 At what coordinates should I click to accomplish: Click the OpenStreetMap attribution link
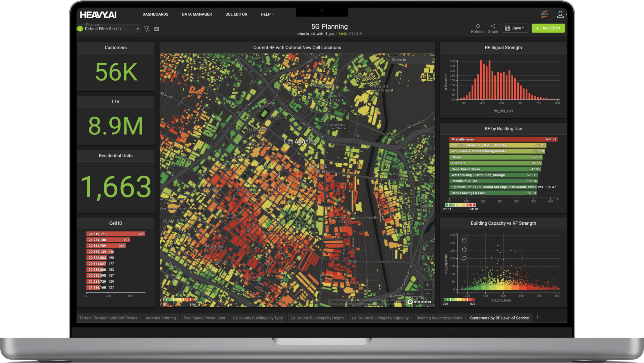(x=361, y=302)
